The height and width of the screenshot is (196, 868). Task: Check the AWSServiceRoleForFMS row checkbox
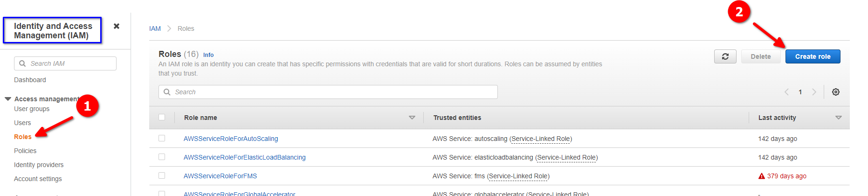point(162,175)
